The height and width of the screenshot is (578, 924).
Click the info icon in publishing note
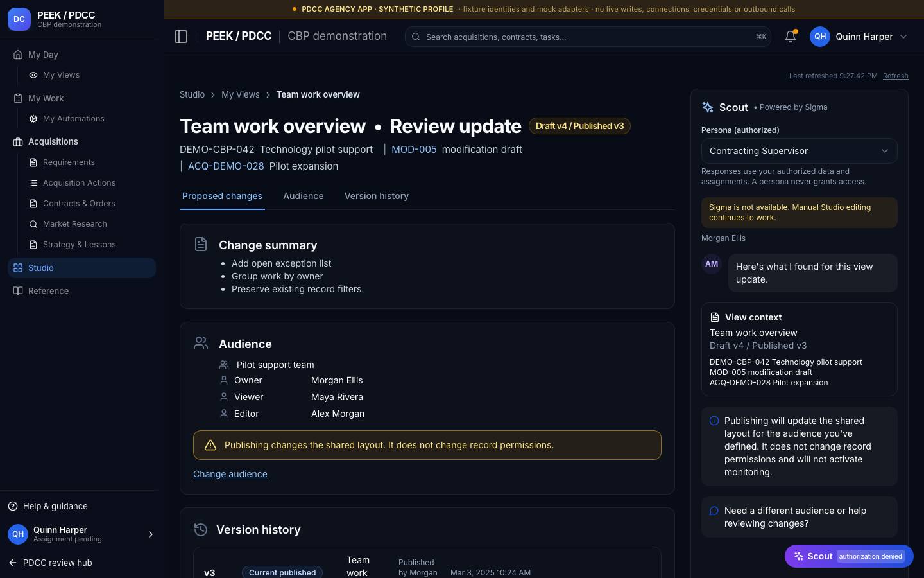[714, 421]
